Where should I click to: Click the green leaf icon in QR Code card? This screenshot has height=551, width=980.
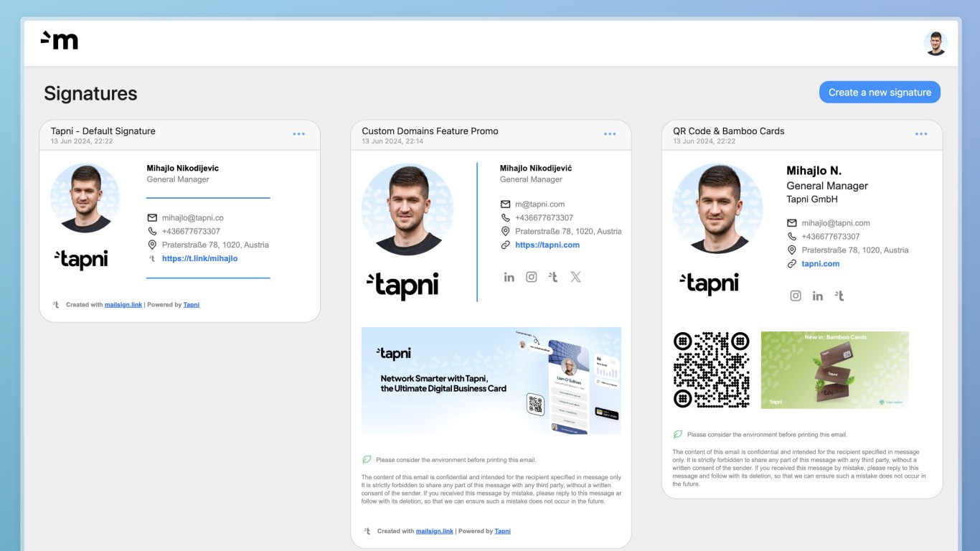678,434
